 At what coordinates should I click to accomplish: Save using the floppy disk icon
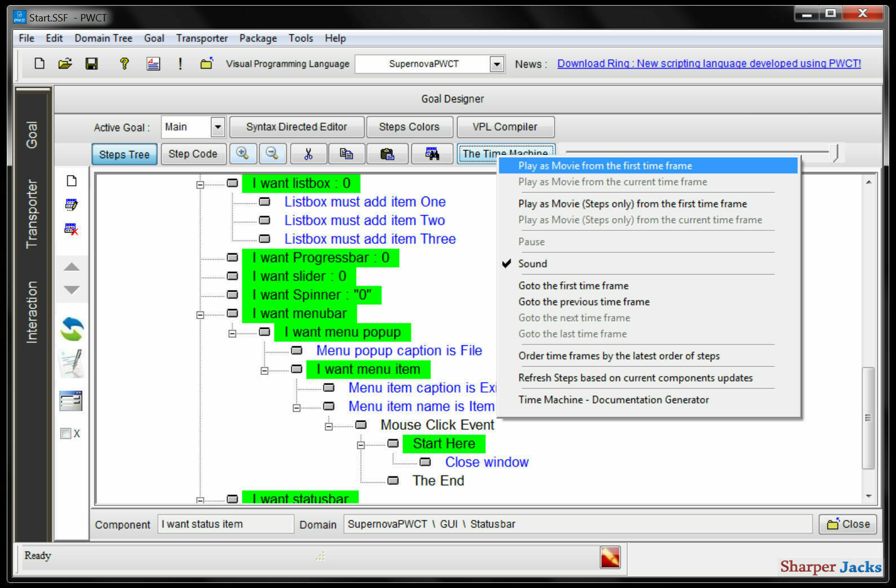(x=92, y=64)
